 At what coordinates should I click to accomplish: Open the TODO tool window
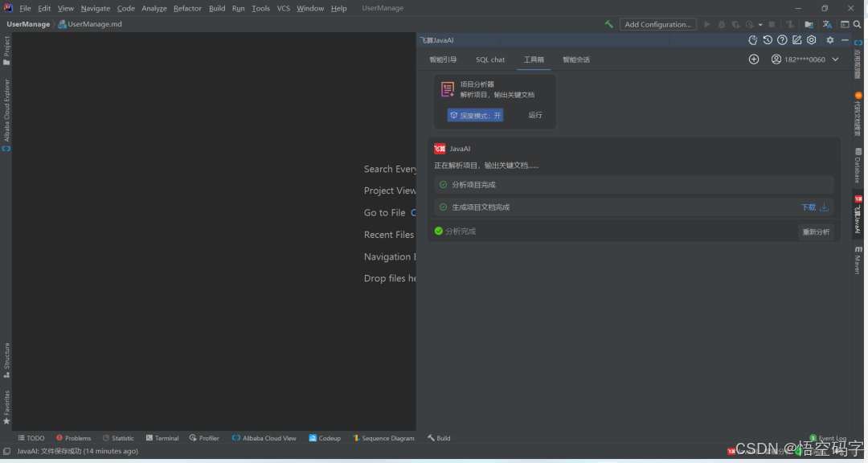[x=31, y=438]
